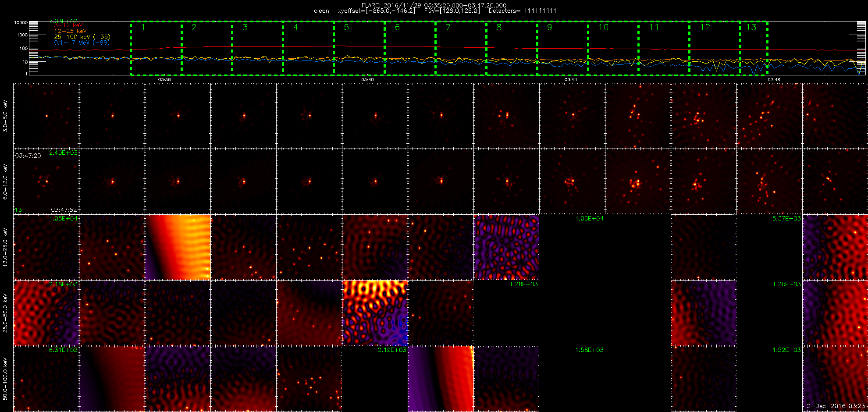Pick interval label 6 on the time plot
This screenshot has height=412, width=868.
tap(397, 28)
